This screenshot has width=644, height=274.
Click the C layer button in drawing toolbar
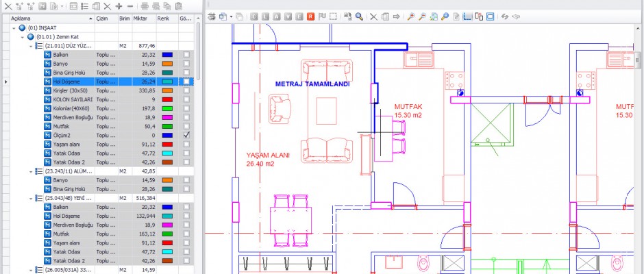point(254,16)
